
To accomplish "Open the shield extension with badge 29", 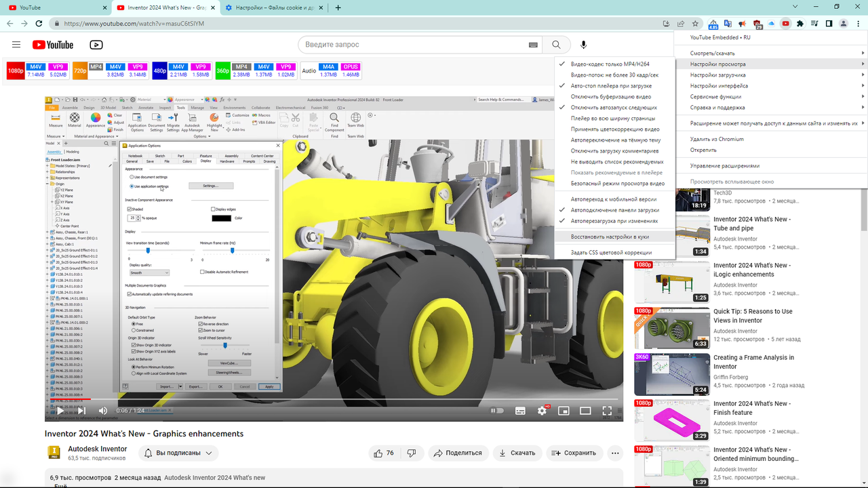I will (x=757, y=24).
